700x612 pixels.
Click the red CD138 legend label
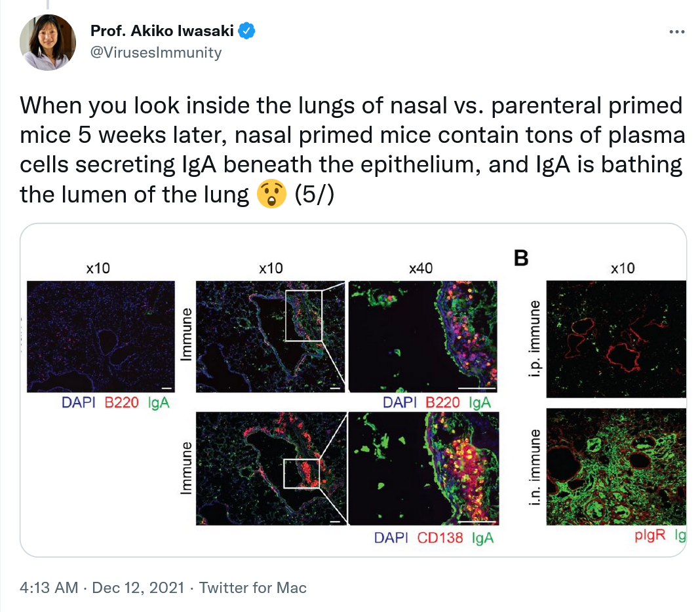click(440, 538)
